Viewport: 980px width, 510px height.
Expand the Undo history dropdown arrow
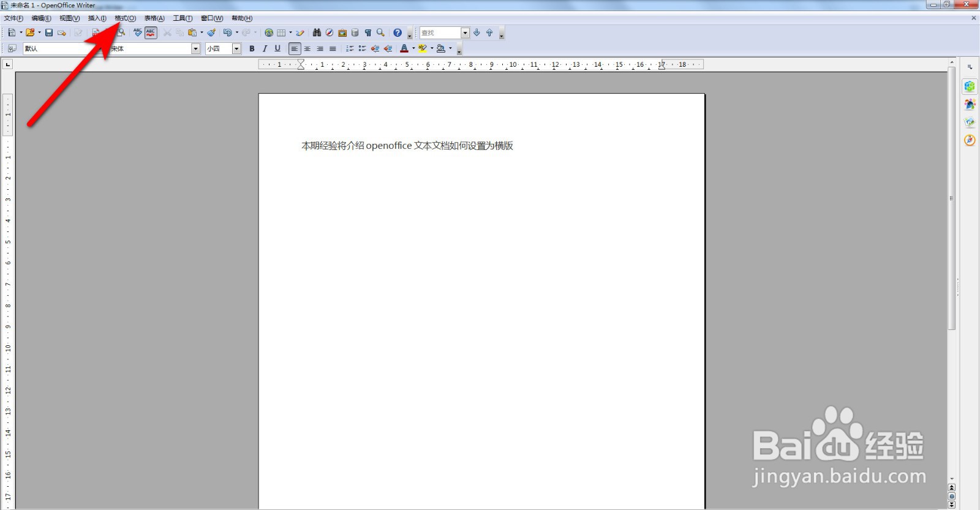236,32
